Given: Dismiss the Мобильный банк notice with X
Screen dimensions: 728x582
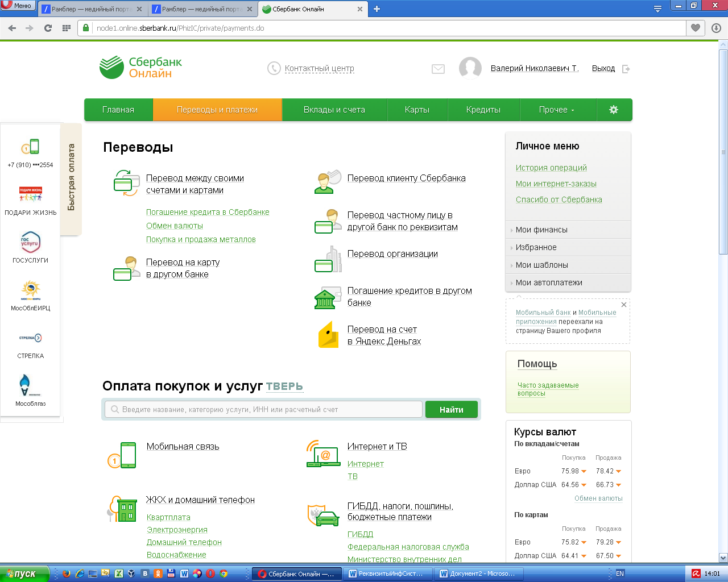Looking at the screenshot, I should click(624, 305).
